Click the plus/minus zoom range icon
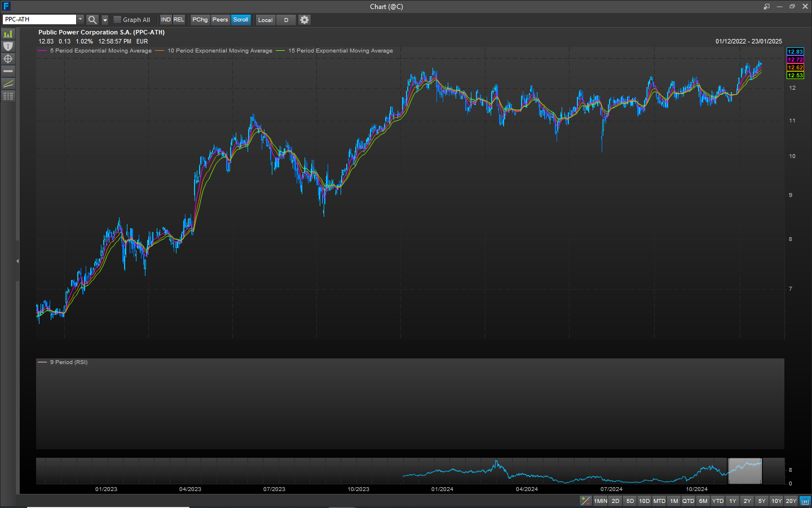The width and height of the screenshot is (812, 508). tap(586, 501)
